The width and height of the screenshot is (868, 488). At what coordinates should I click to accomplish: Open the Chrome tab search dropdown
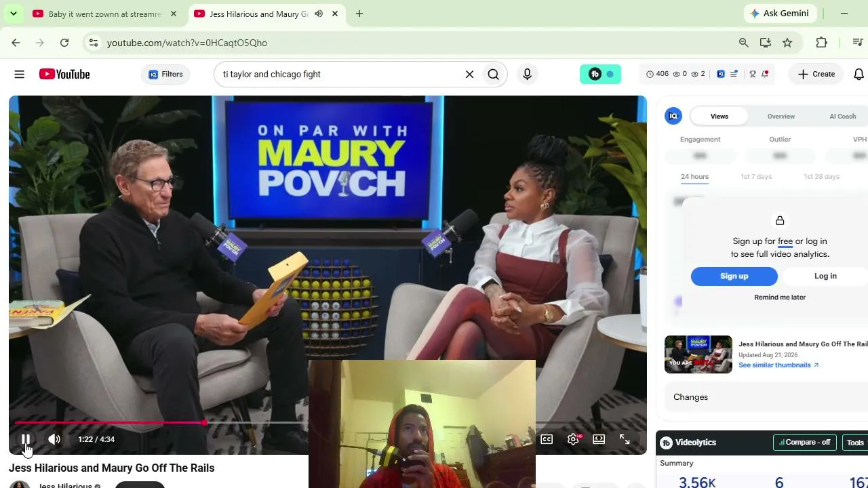14,14
